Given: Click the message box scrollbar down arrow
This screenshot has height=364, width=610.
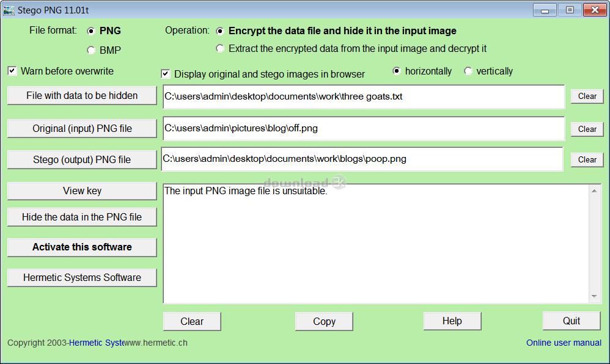Looking at the screenshot, I should 596,297.
